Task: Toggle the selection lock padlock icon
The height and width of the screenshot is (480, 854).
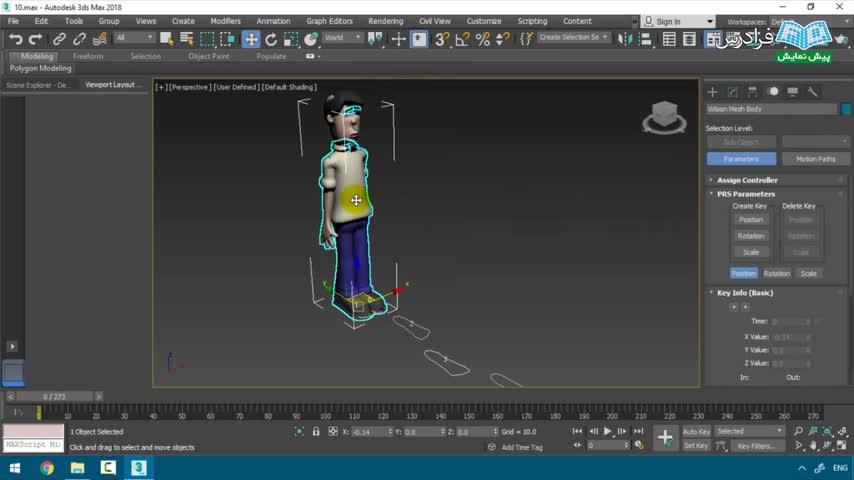Action: point(317,431)
